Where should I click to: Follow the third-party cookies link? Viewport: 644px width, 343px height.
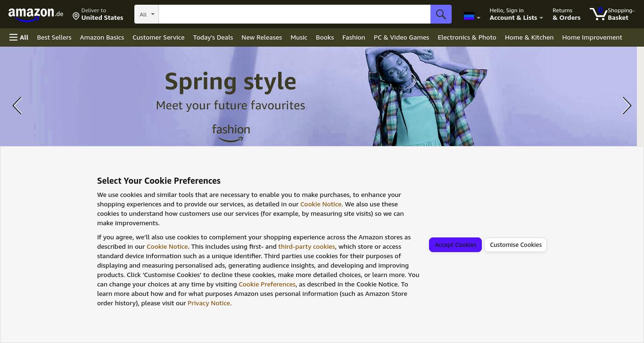306,246
